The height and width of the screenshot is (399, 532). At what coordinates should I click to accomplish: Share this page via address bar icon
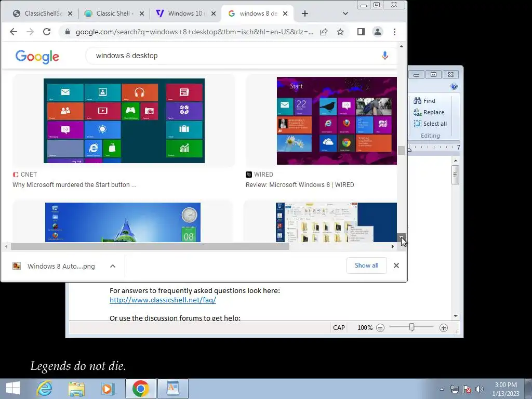tap(324, 32)
